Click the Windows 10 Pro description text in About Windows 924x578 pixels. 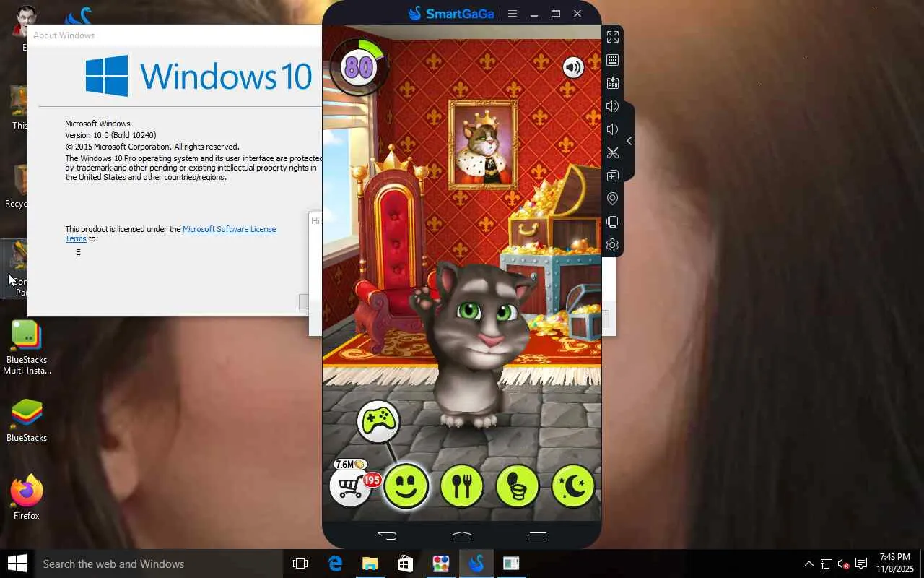point(194,168)
